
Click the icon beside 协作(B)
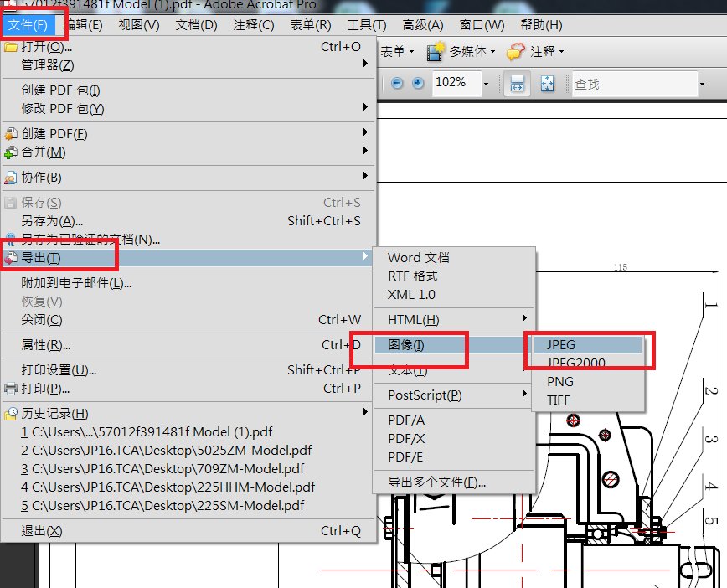tap(11, 178)
